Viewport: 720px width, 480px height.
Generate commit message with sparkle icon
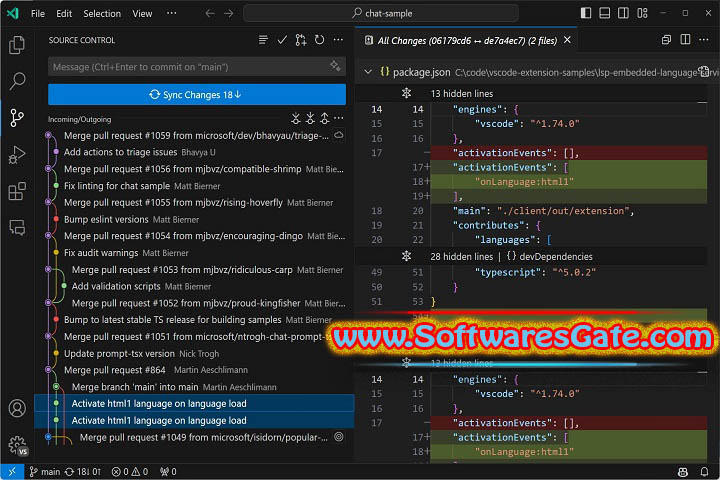pos(335,66)
